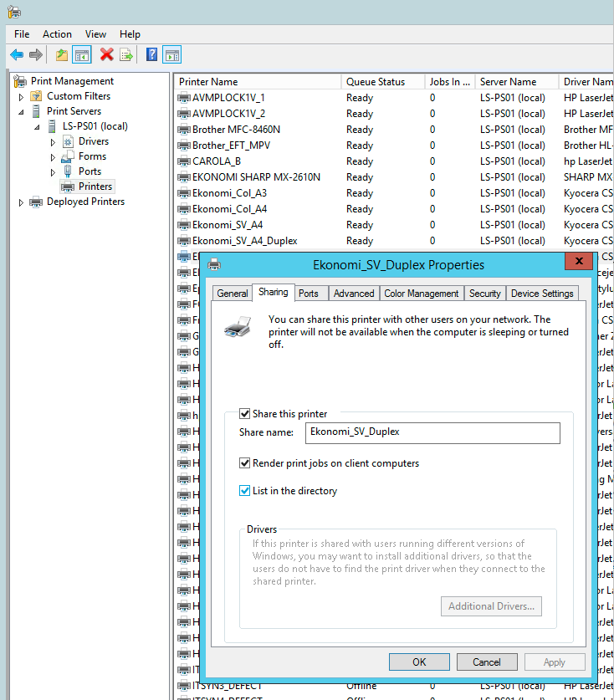Viewport: 614px width, 700px height.
Task: Click the LS-PS01 (local) server icon
Action: point(52,126)
